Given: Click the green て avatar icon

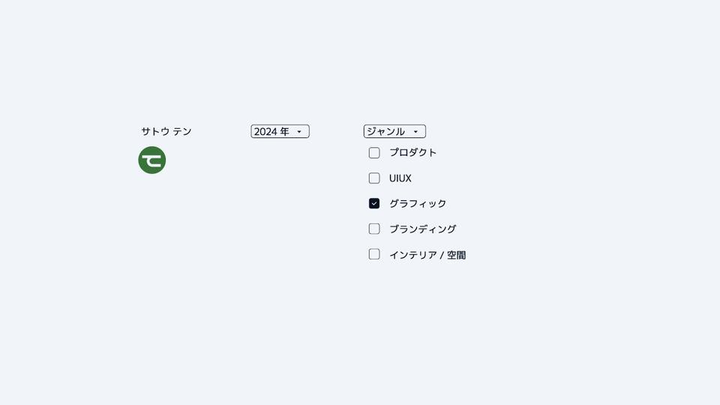Looking at the screenshot, I should point(152,160).
